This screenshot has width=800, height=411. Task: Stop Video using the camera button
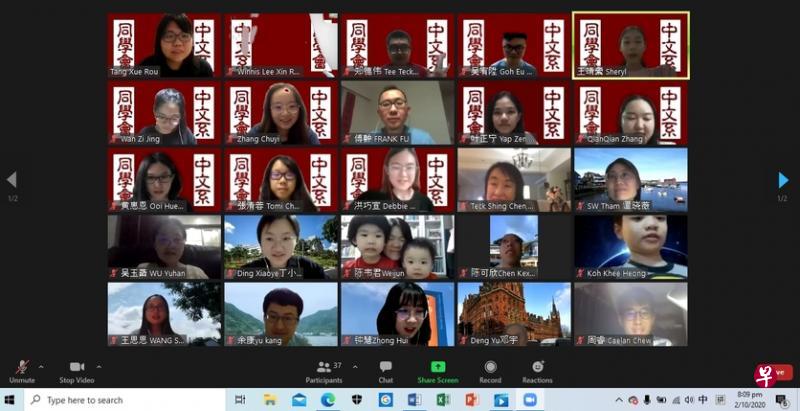tap(77, 372)
